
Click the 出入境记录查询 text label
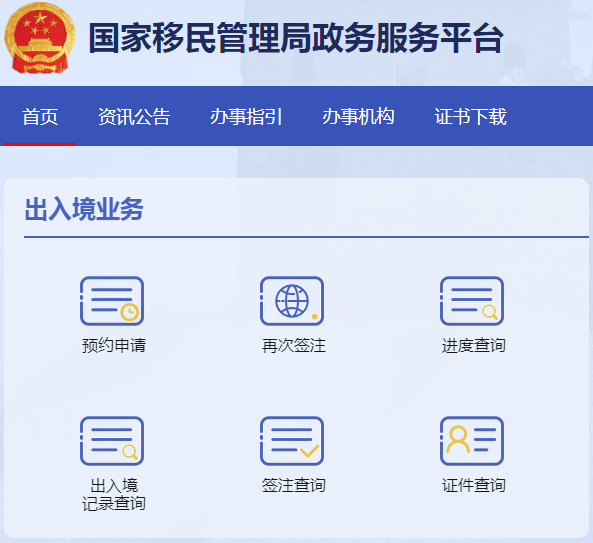pos(114,495)
